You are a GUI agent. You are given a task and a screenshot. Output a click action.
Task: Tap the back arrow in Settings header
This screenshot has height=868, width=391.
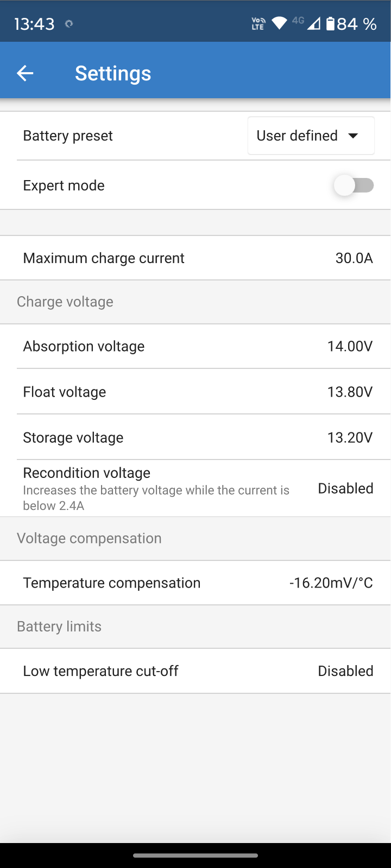pos(25,73)
